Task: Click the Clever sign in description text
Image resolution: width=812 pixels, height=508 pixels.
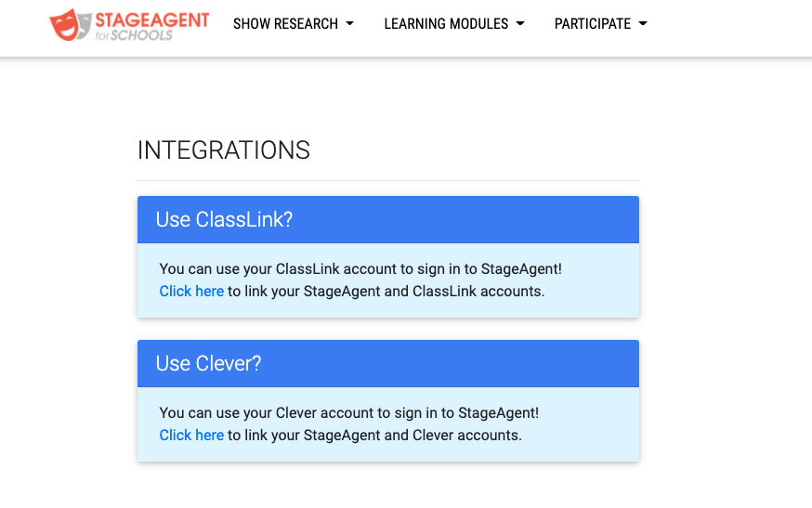Action: (x=349, y=412)
